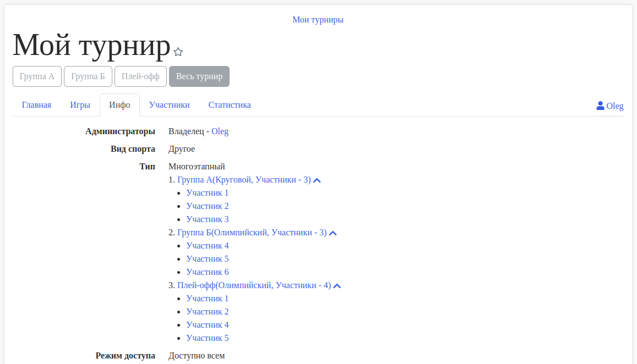
Task: Collapse the Группа А participant list chevron
Action: [x=317, y=180]
